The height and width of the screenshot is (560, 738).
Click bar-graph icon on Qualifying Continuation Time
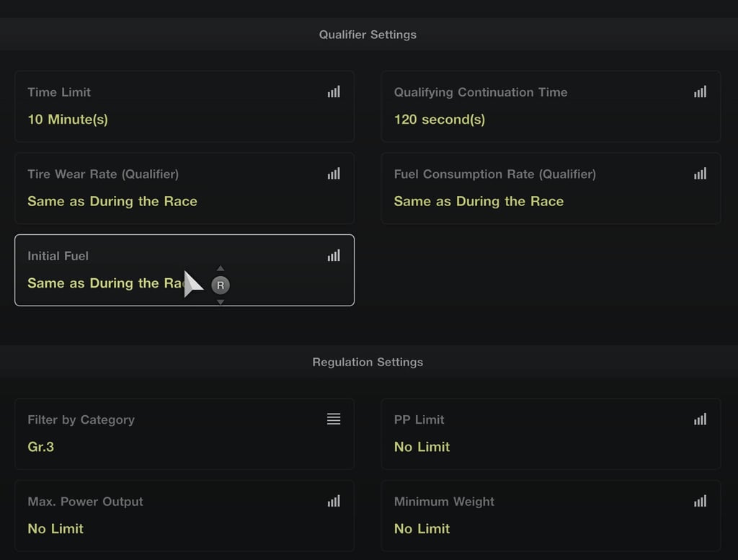tap(700, 92)
